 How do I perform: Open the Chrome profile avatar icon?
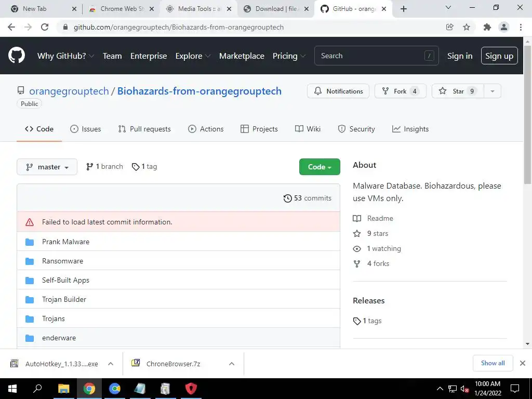tap(504, 27)
